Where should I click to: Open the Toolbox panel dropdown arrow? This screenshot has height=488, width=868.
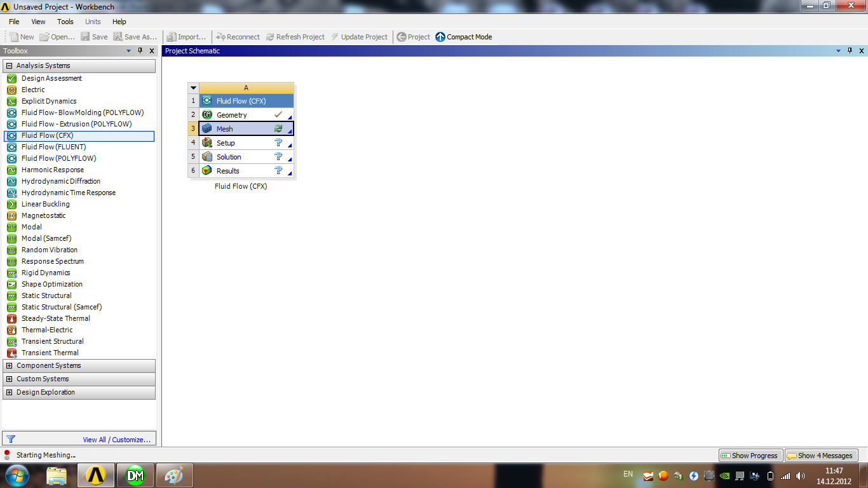pyautogui.click(x=129, y=51)
